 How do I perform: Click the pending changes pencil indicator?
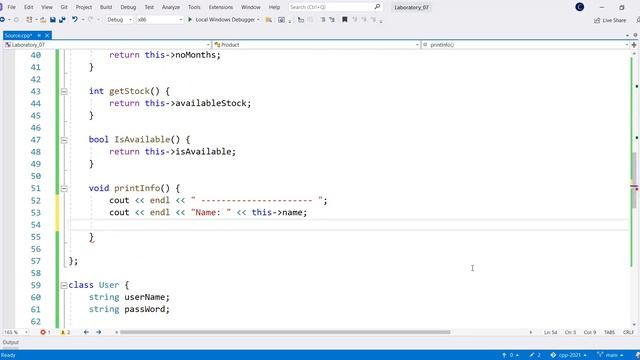pyautogui.click(x=535, y=355)
